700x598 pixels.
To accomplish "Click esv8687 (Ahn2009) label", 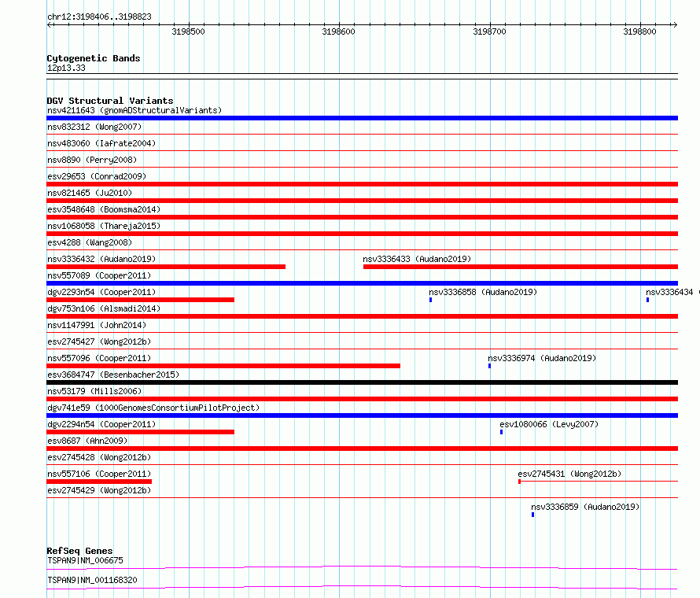I will click(87, 441).
